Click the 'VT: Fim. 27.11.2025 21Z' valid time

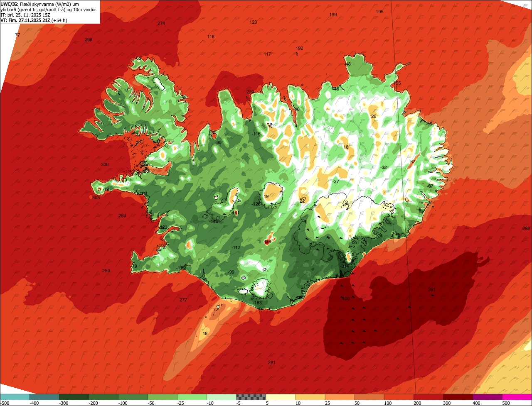[33, 20]
